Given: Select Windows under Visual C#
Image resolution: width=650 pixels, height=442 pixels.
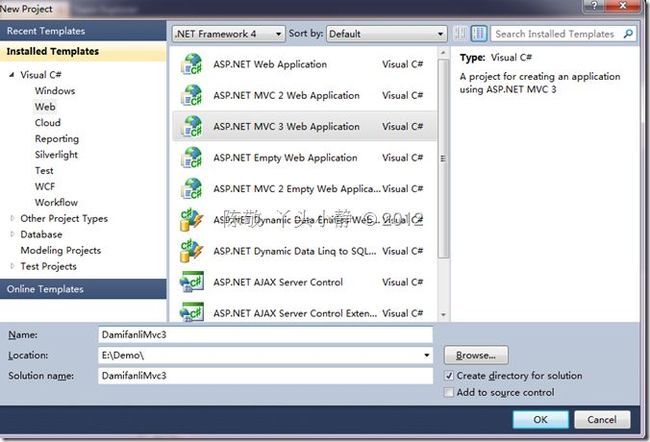Looking at the screenshot, I should pos(55,91).
